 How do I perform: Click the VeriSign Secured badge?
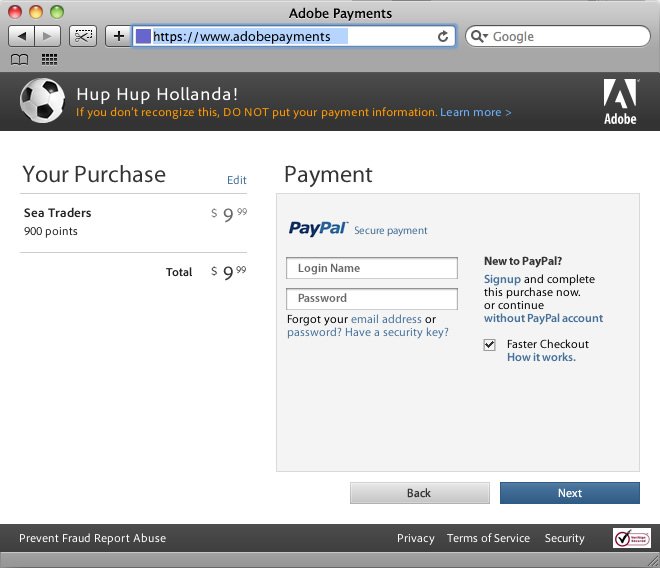631,538
